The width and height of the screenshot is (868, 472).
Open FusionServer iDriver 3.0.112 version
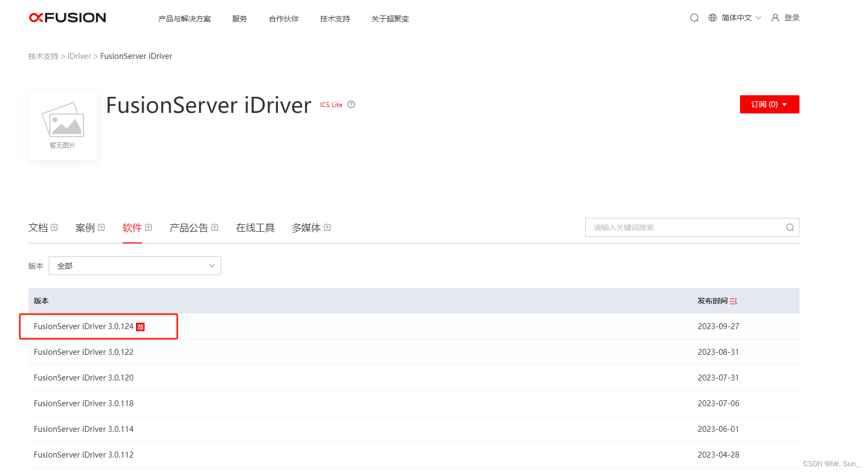click(x=84, y=455)
